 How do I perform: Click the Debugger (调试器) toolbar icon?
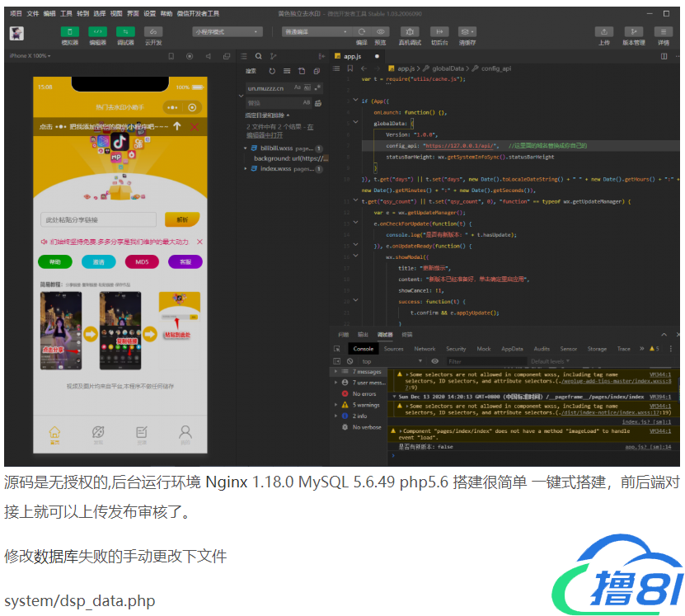(x=125, y=31)
